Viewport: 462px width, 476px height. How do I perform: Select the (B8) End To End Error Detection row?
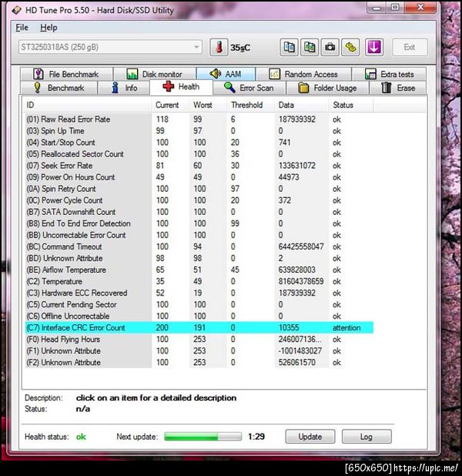tap(199, 223)
